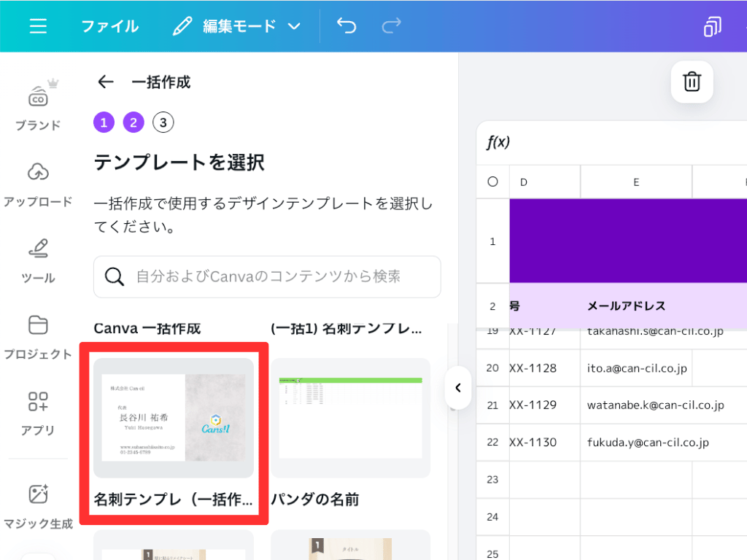Select the パンダの名前 template thumbnail
This screenshot has height=560, width=747.
tap(351, 418)
